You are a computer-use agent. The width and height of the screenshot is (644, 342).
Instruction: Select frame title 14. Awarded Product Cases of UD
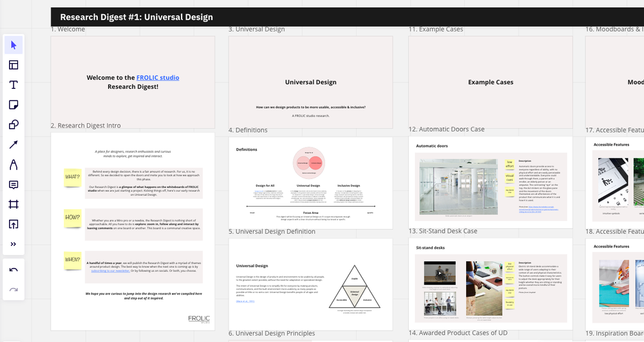coord(458,333)
